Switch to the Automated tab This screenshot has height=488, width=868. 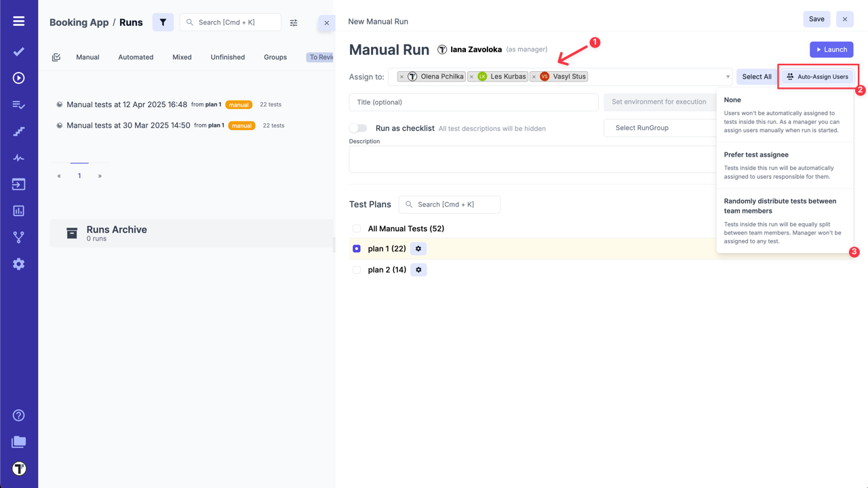pos(136,57)
